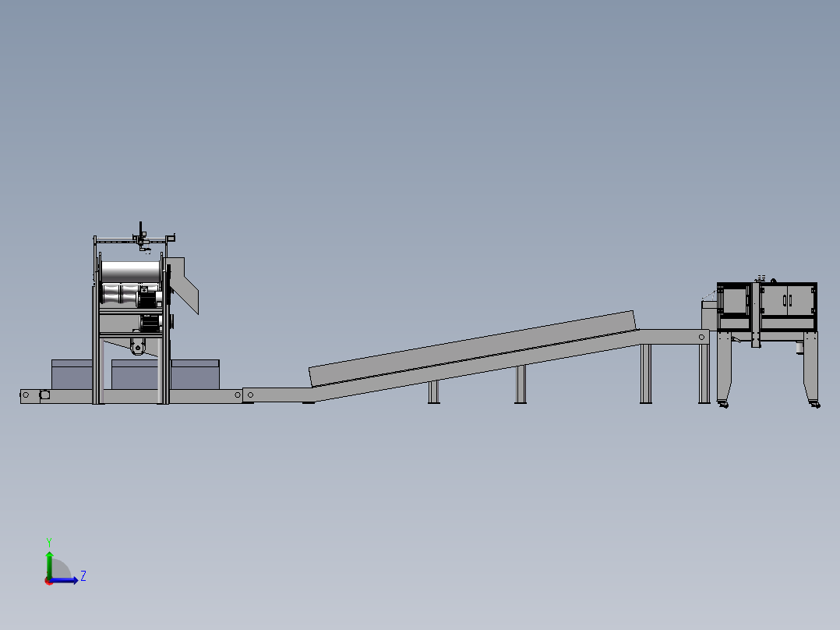The width and height of the screenshot is (840, 630).
Task: Select the rightmost caster wheel of the right machine
Action: point(815,405)
